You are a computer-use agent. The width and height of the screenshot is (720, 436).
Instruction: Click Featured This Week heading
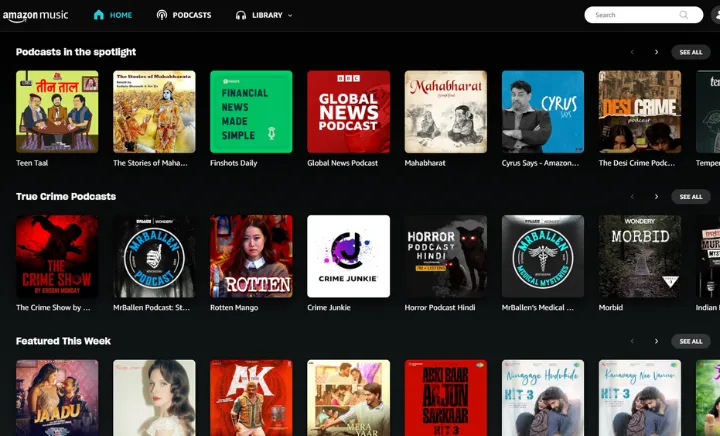63,341
